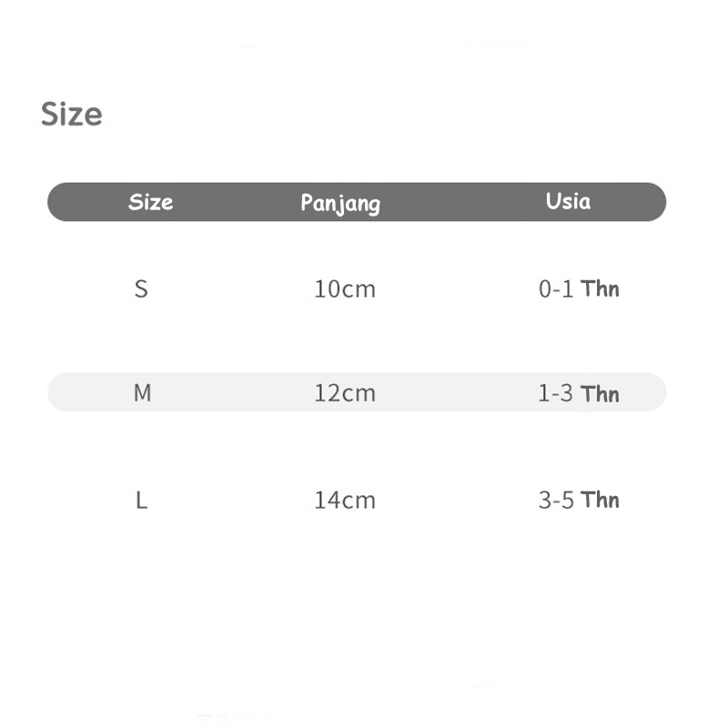Click the 'Size' column header label
728x728 pixels.
(150, 202)
